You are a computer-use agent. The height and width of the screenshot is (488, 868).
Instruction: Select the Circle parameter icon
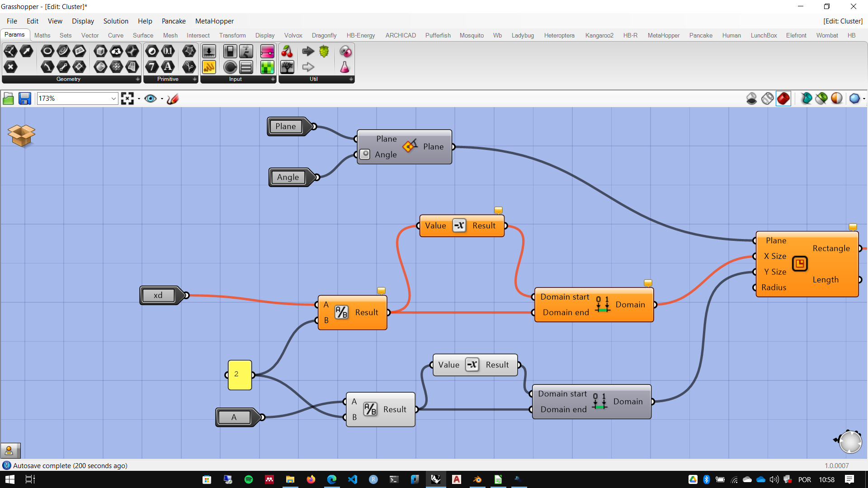(x=47, y=52)
